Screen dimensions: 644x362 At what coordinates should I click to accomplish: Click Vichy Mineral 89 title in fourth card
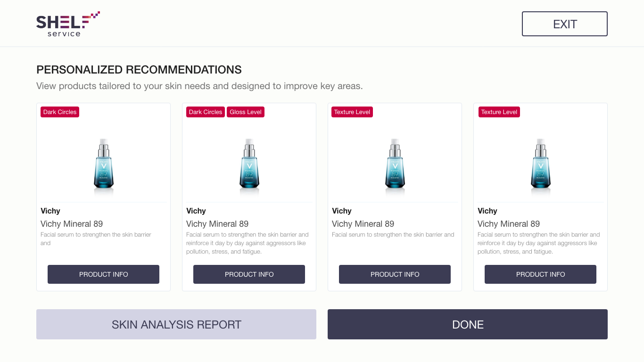[x=509, y=224]
